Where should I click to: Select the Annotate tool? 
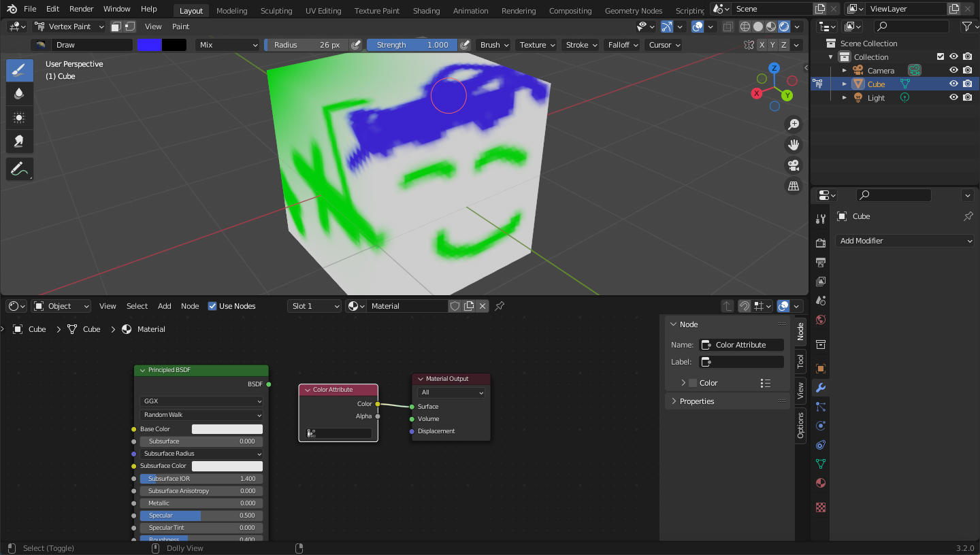(x=20, y=169)
